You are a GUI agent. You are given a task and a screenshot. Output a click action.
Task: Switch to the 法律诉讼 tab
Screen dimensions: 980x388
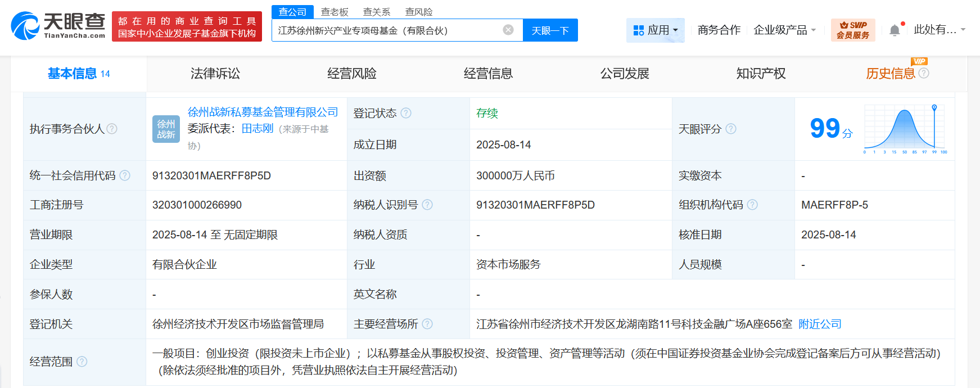click(215, 74)
